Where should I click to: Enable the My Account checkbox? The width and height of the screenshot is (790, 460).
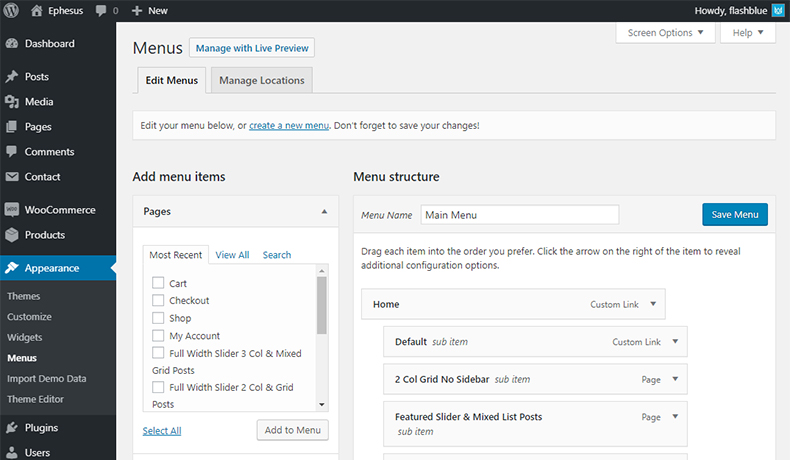click(x=158, y=336)
